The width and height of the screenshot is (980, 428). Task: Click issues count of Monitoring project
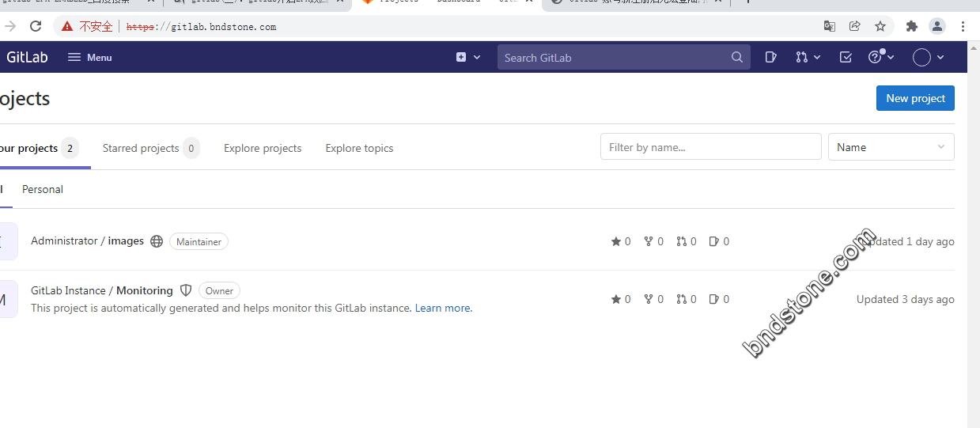tap(719, 299)
